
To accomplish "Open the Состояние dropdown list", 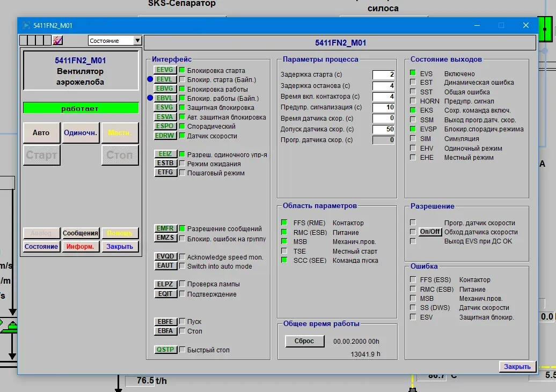I will [114, 40].
